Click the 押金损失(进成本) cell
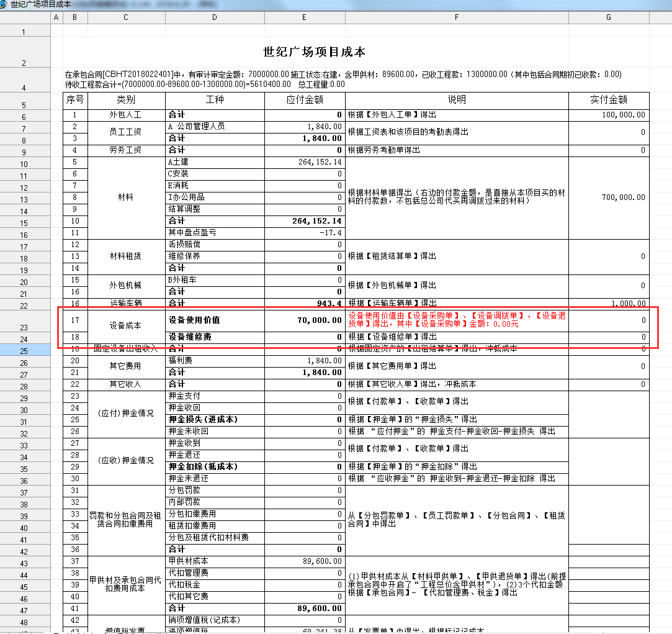Image resolution: width=672 pixels, height=634 pixels. click(x=215, y=420)
